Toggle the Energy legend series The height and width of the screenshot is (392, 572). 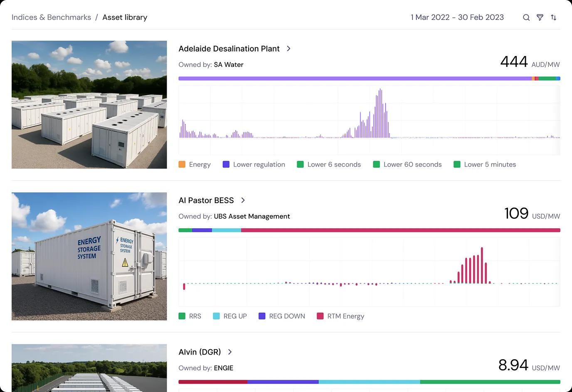coord(195,164)
